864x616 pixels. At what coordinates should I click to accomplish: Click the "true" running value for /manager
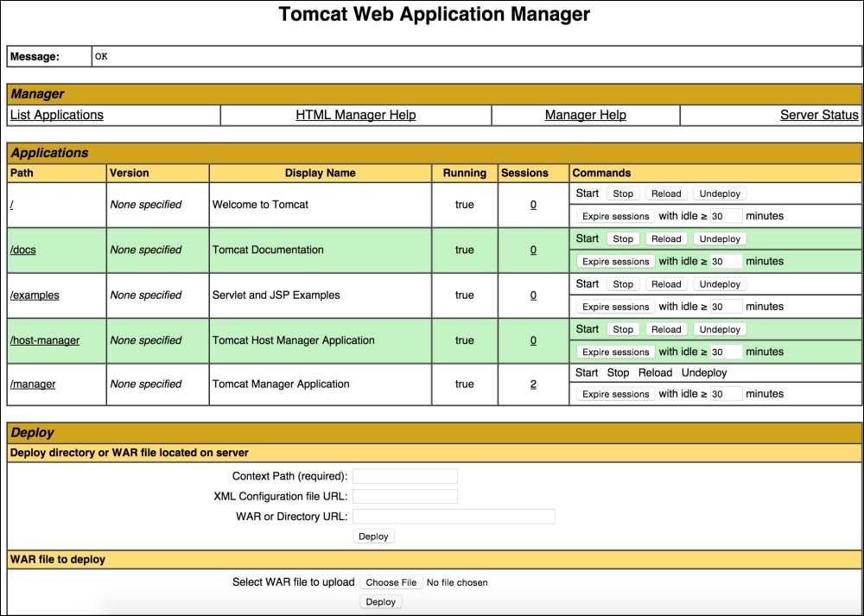pos(465,384)
